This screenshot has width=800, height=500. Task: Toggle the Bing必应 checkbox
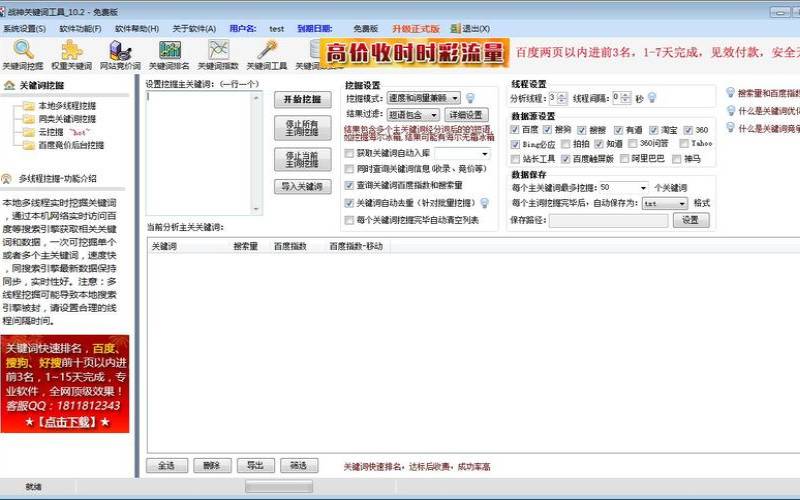coord(515,144)
